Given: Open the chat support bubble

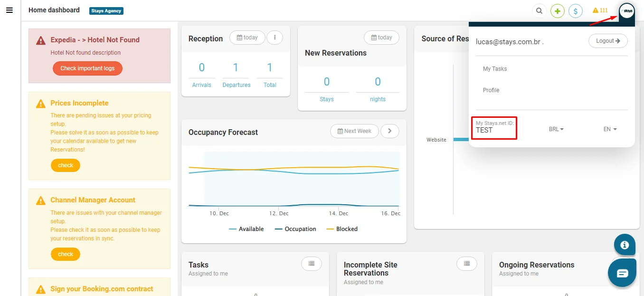Looking at the screenshot, I should [622, 273].
